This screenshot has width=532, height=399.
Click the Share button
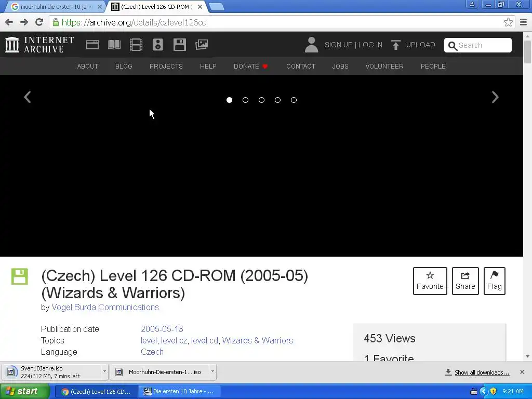click(465, 281)
